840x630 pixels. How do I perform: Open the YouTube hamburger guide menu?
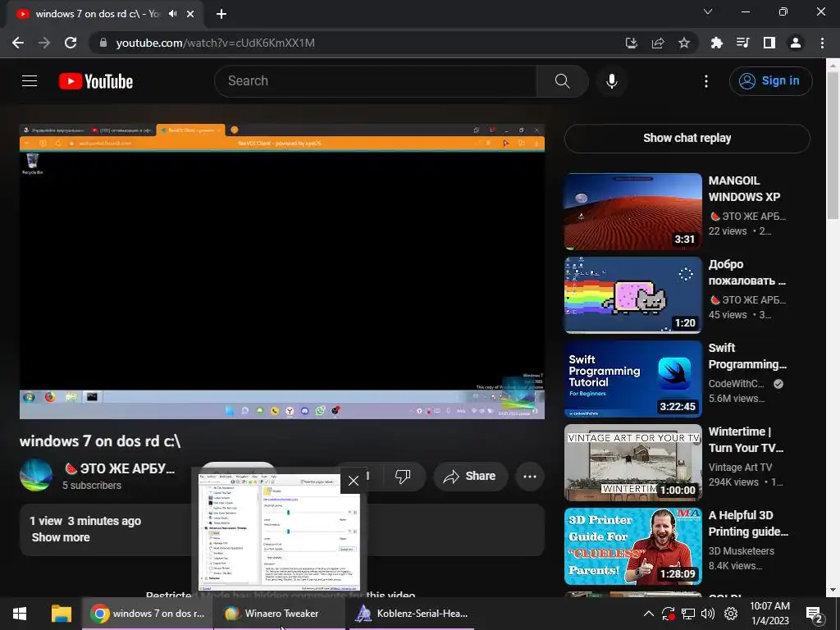pos(30,81)
